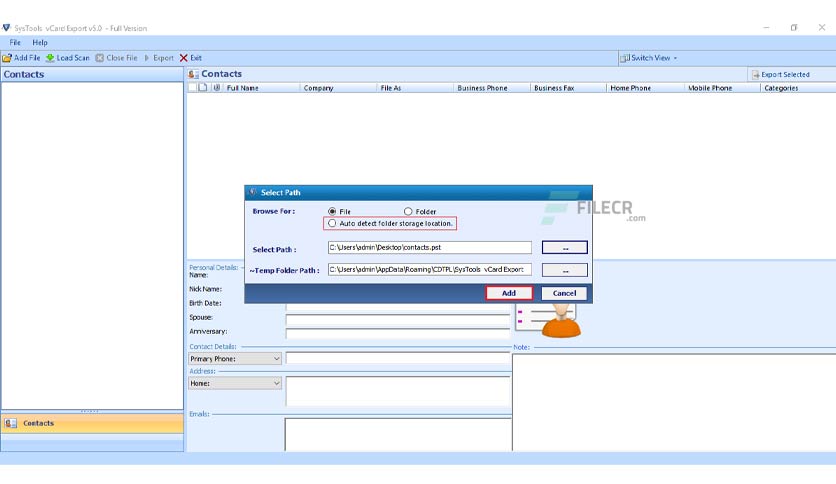The height and width of the screenshot is (484, 836).
Task: Click the Home address text area
Action: click(398, 391)
